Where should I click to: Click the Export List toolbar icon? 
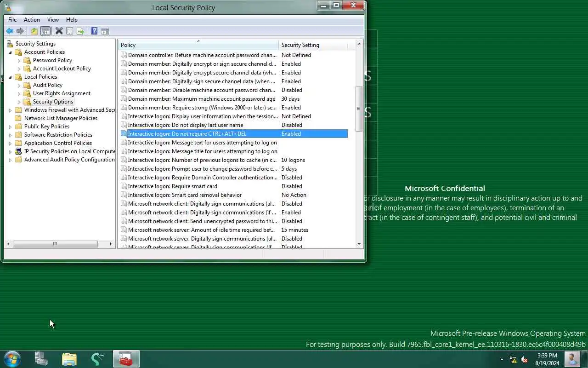80,31
